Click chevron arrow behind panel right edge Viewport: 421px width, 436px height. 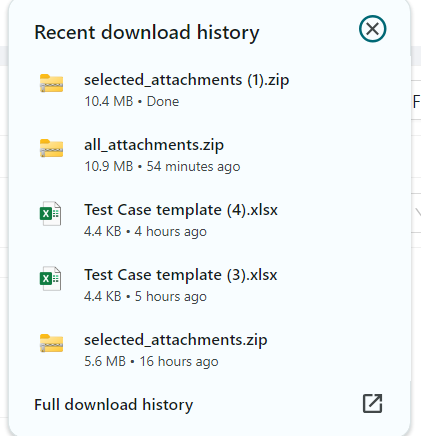418,212
